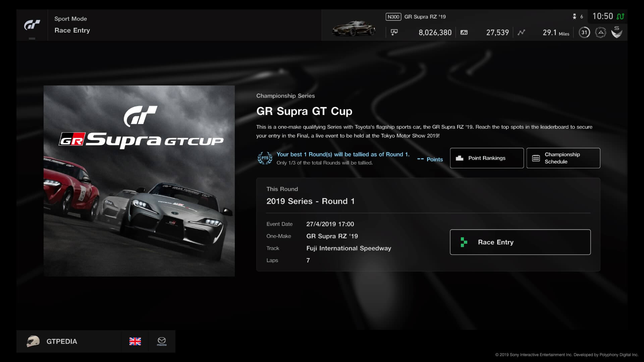Viewport: 644px width, 362px height.
Task: Click the 'GR Supra GT Cup' title
Action: (x=304, y=111)
